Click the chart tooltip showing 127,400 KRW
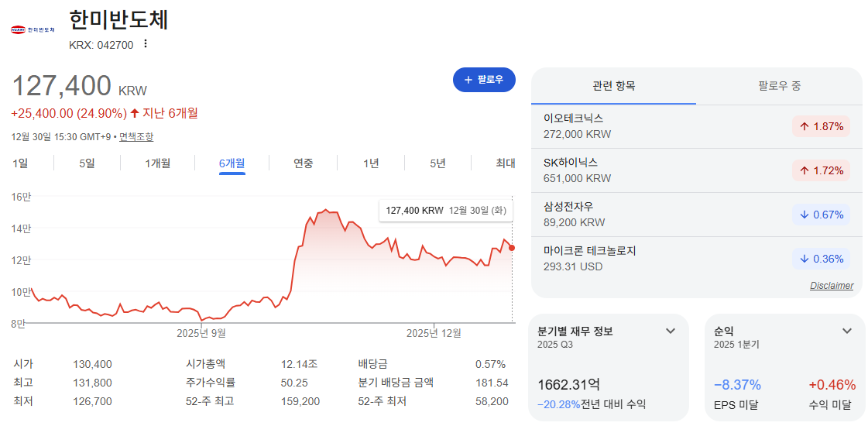Screen dimensions: 868x426 tap(446, 211)
